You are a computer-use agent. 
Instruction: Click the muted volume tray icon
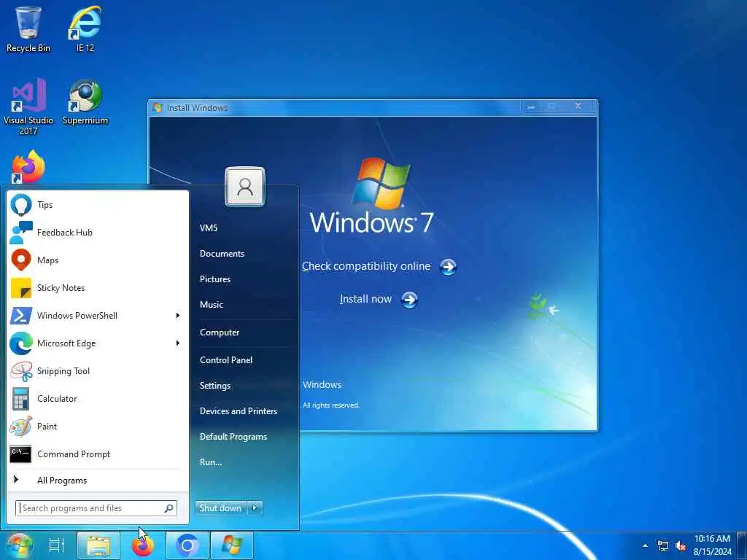coord(681,545)
